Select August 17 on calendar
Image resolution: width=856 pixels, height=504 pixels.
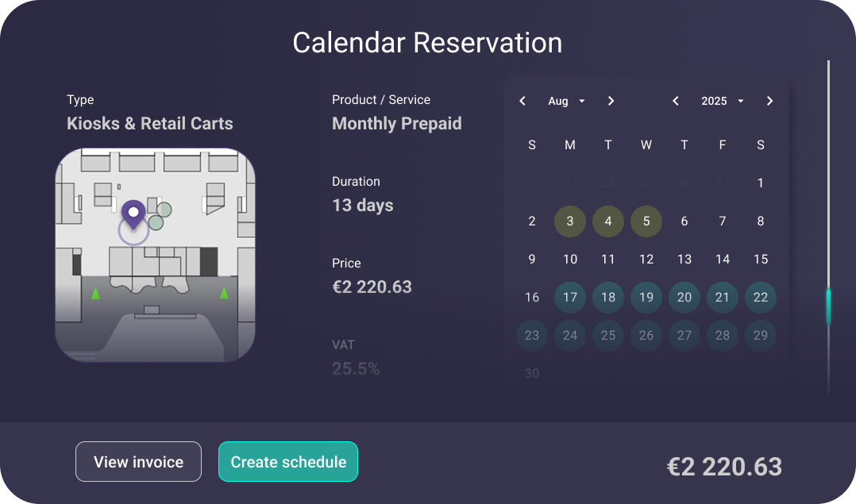pyautogui.click(x=570, y=298)
